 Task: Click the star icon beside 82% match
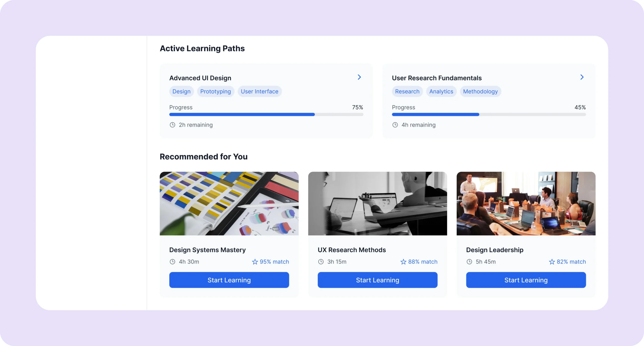click(552, 262)
